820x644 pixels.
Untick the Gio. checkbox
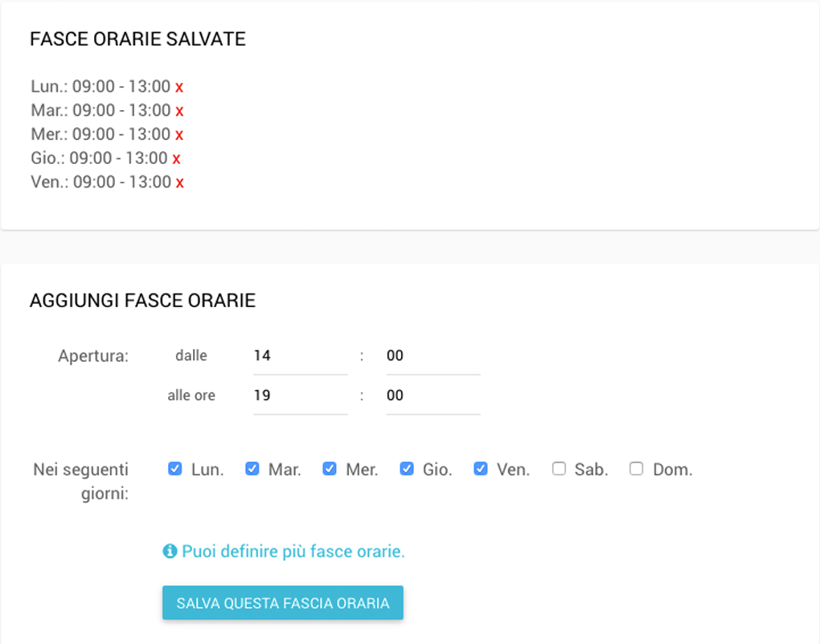tap(407, 469)
